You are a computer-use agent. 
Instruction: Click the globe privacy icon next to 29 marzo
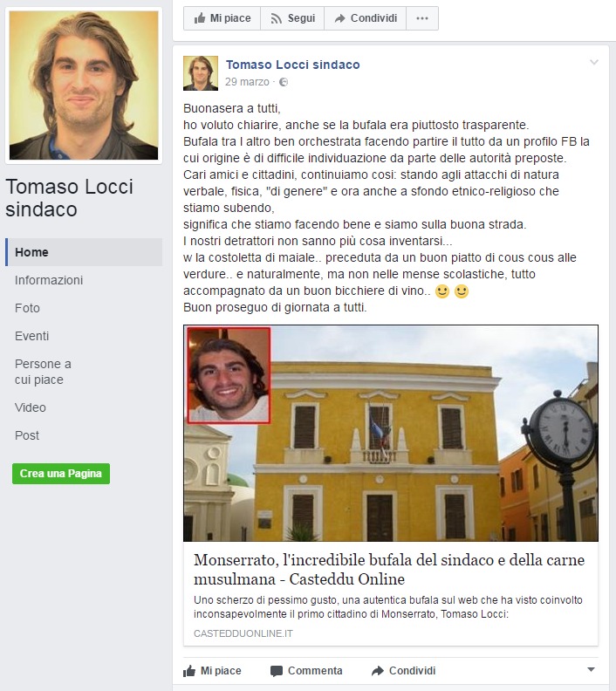pyautogui.click(x=284, y=82)
